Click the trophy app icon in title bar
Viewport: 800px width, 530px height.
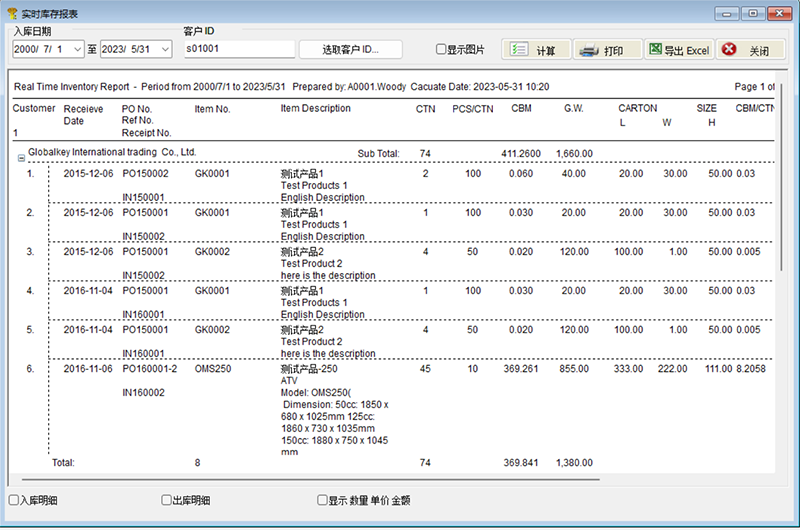[11, 13]
